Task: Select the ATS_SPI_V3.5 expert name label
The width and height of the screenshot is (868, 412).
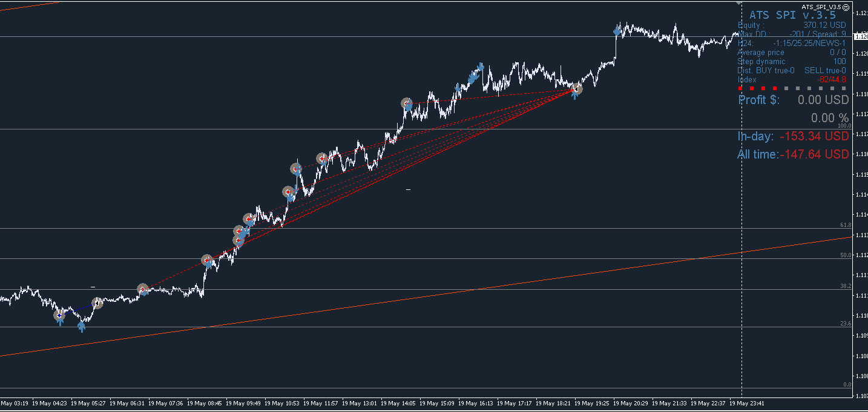Action: point(821,6)
